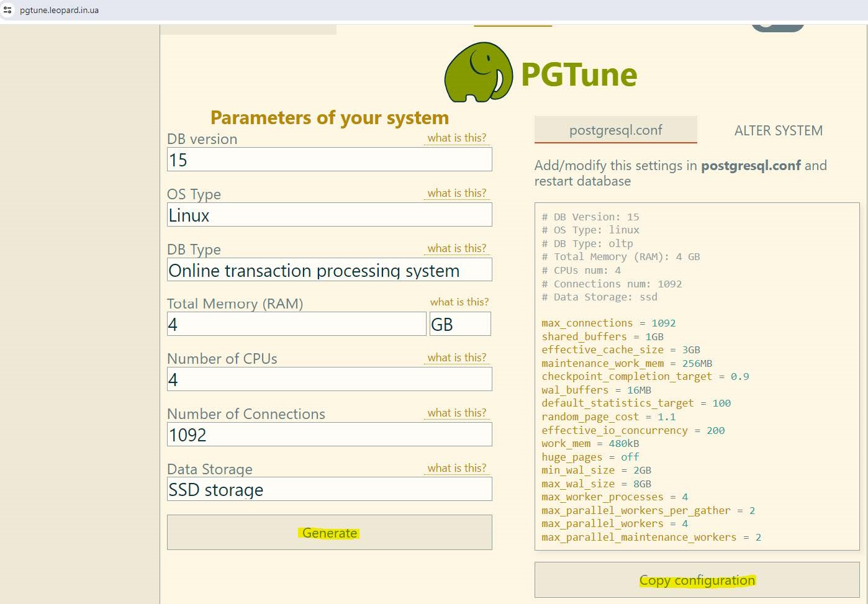Click the '# OS Type: linux' comment line
This screenshot has width=868, height=604.
pos(590,230)
